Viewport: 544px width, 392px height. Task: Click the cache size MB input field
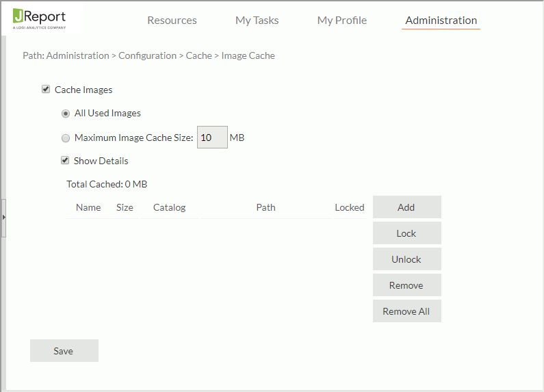tap(212, 138)
